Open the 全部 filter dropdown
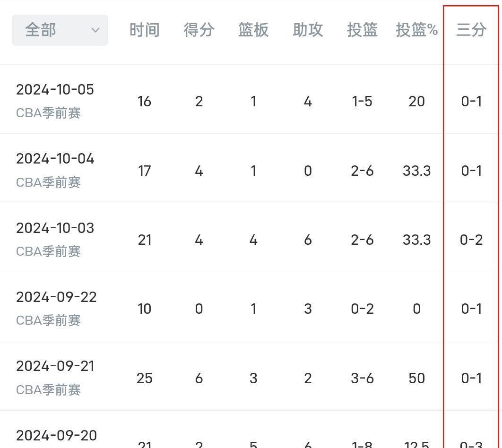Viewport: 502px width, 448px height. pyautogui.click(x=60, y=30)
